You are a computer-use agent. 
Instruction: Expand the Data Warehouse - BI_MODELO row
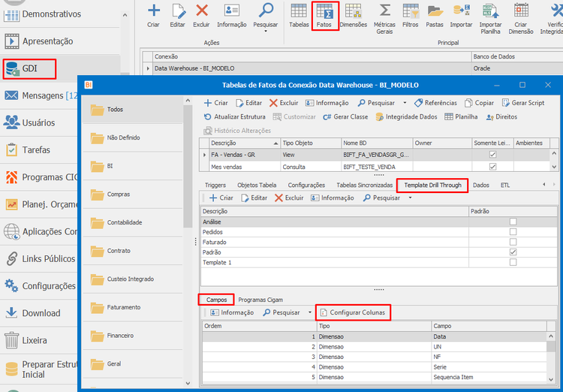(x=148, y=68)
